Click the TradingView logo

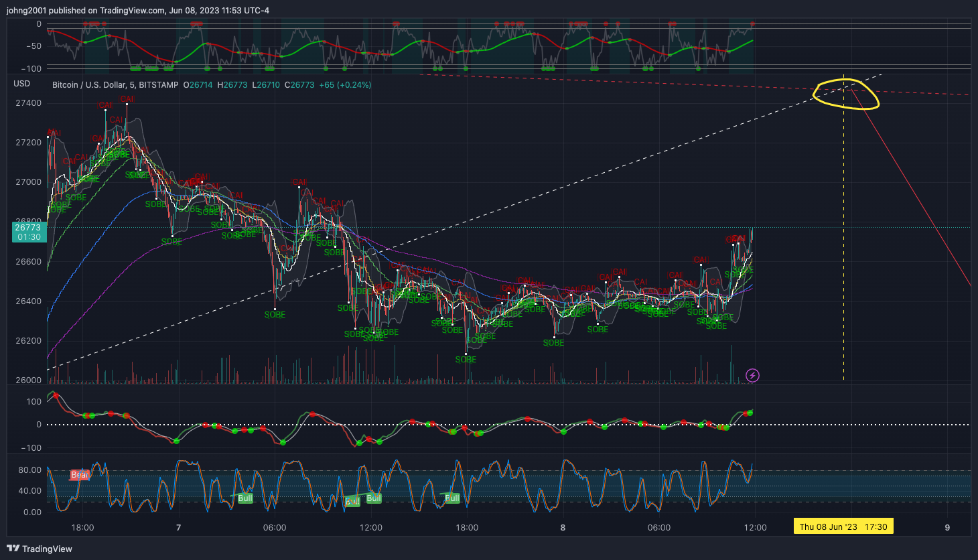click(x=40, y=549)
